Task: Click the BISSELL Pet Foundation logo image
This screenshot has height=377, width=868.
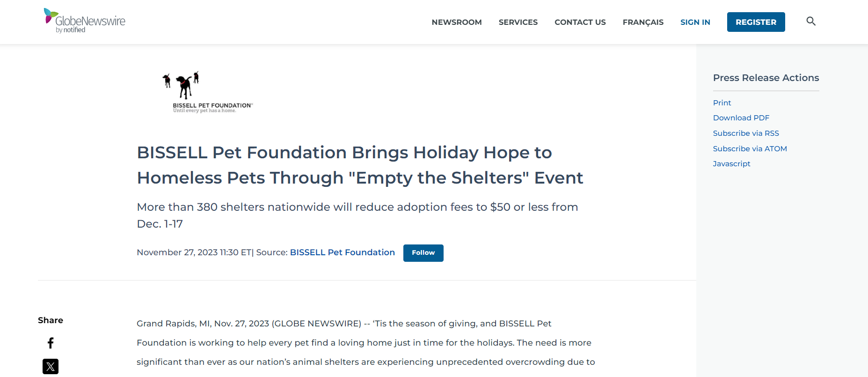Action: (x=207, y=92)
